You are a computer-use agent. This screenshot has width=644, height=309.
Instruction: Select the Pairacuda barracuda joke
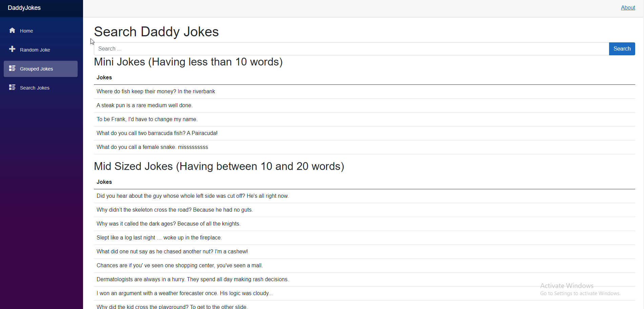157,133
